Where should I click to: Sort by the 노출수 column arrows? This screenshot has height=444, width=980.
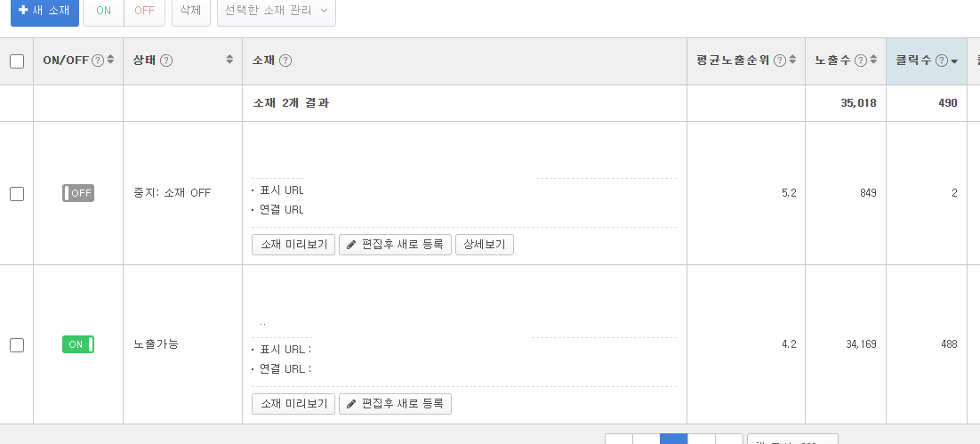coord(874,60)
